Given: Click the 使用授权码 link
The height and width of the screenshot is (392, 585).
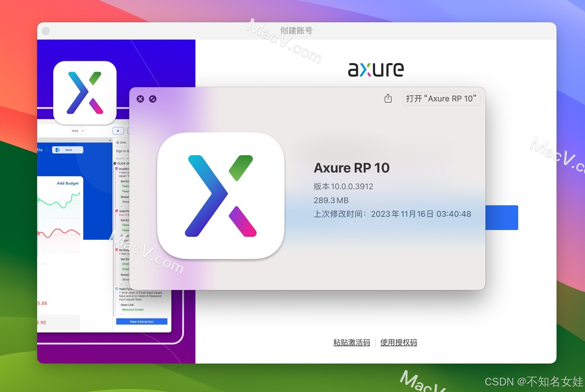Looking at the screenshot, I should click(x=399, y=342).
